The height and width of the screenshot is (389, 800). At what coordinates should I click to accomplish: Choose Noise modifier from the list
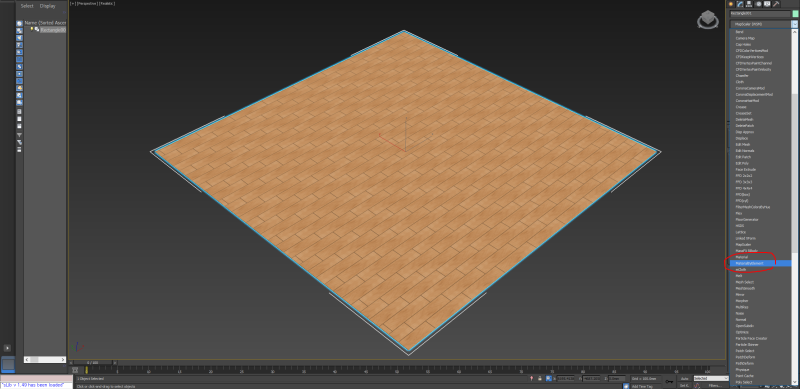pos(760,313)
